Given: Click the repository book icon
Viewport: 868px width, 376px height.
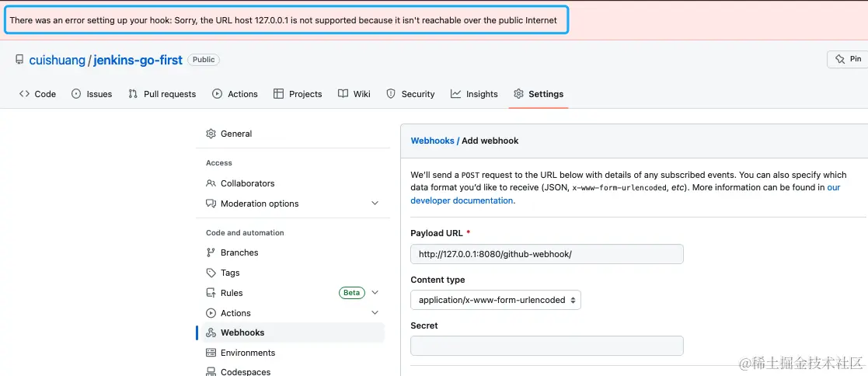Looking at the screenshot, I should tap(19, 60).
